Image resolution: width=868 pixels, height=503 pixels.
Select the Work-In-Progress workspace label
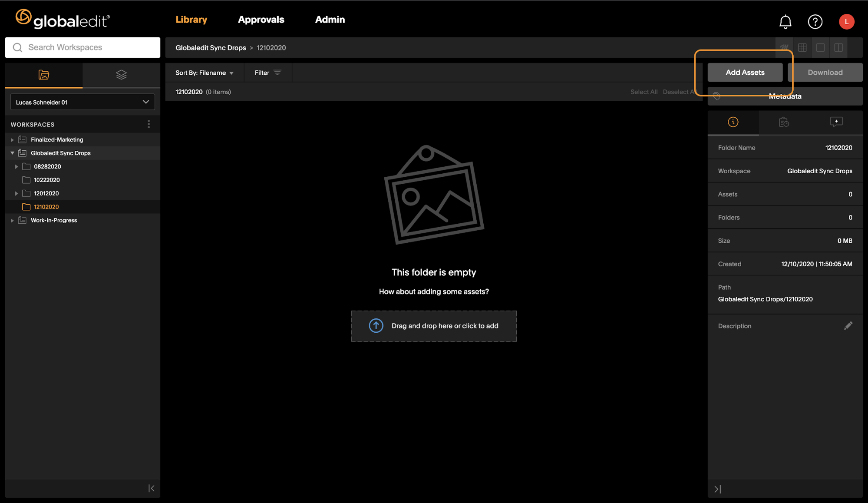point(54,220)
